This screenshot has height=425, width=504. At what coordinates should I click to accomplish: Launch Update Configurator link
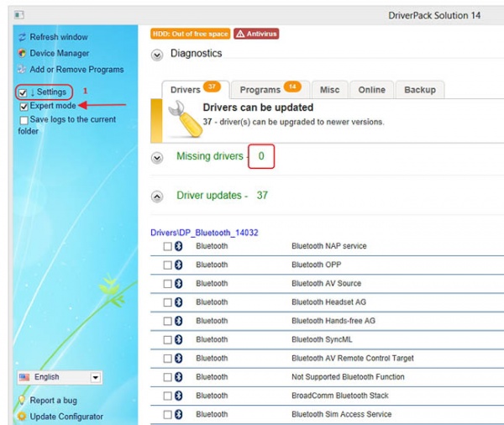[66, 417]
